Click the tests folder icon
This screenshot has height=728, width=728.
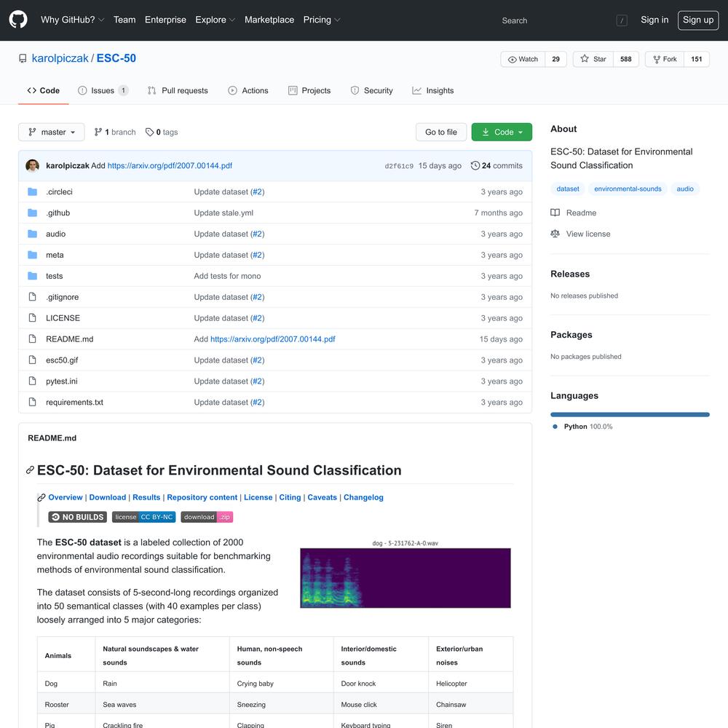[33, 276]
